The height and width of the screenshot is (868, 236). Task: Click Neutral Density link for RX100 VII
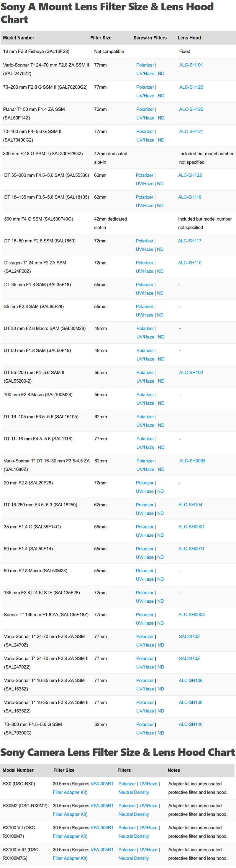coord(133,836)
